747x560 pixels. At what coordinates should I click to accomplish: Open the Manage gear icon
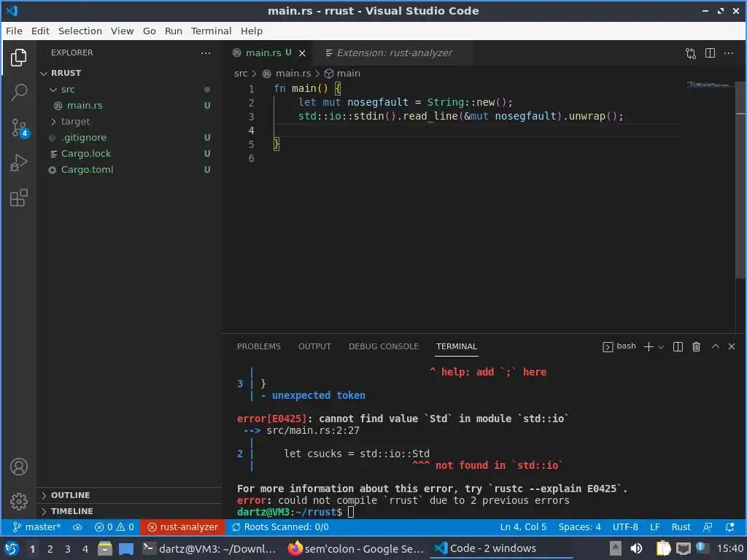(18, 501)
